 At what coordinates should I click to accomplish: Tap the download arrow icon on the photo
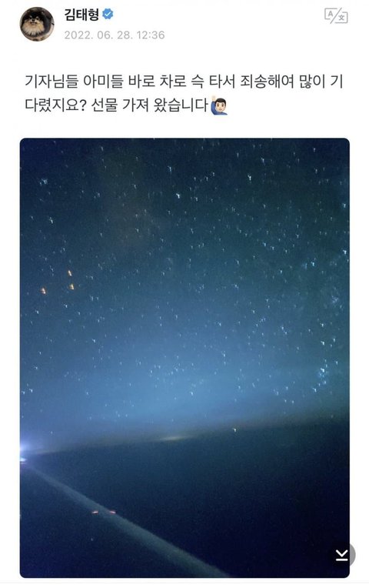pos(341,555)
